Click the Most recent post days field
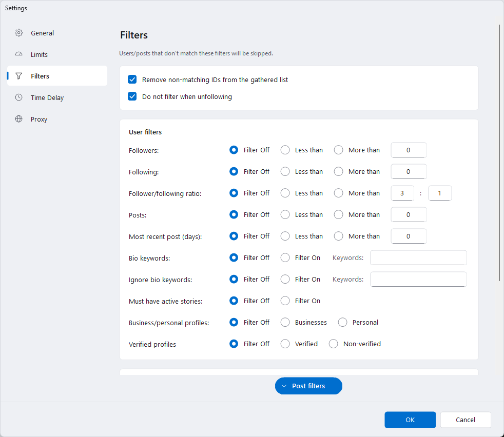This screenshot has height=437, width=504. coord(408,236)
